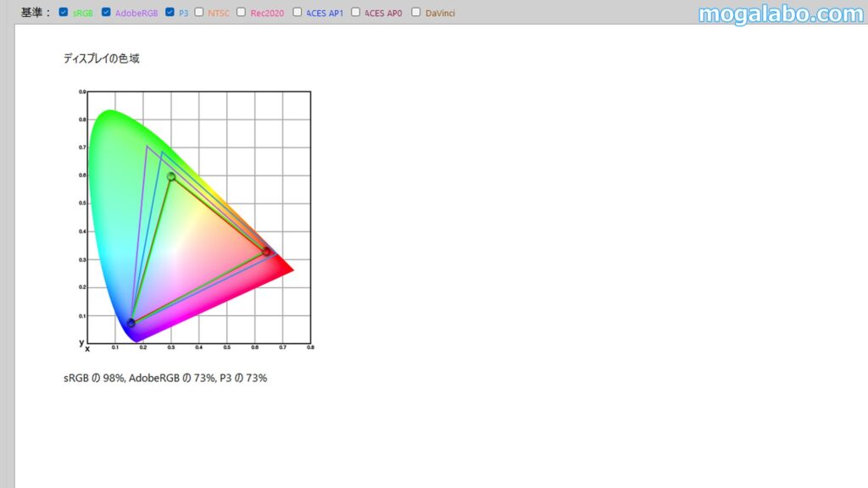Click the sRGB label text
Screen dimensions: 868x488
click(x=82, y=14)
